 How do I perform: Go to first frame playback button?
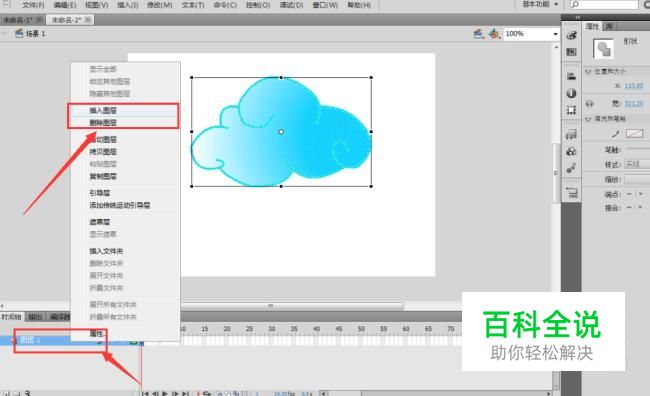[145, 393]
